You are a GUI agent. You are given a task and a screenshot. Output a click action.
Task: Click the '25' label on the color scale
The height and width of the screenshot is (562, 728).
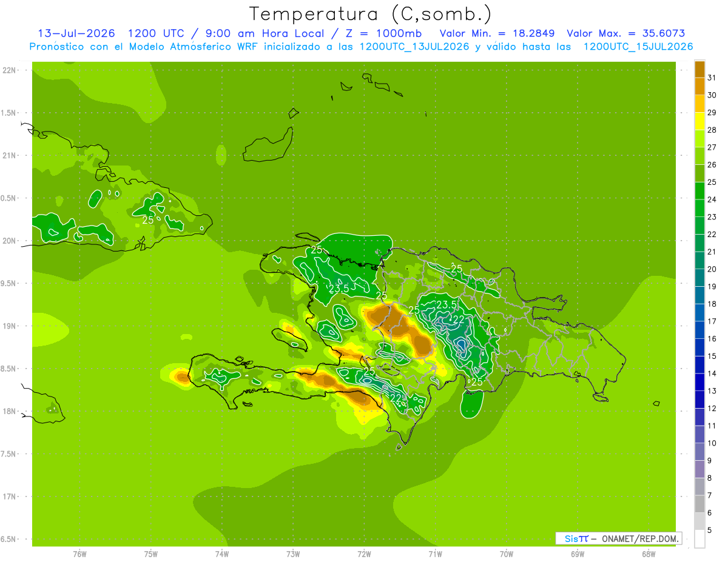click(712, 182)
